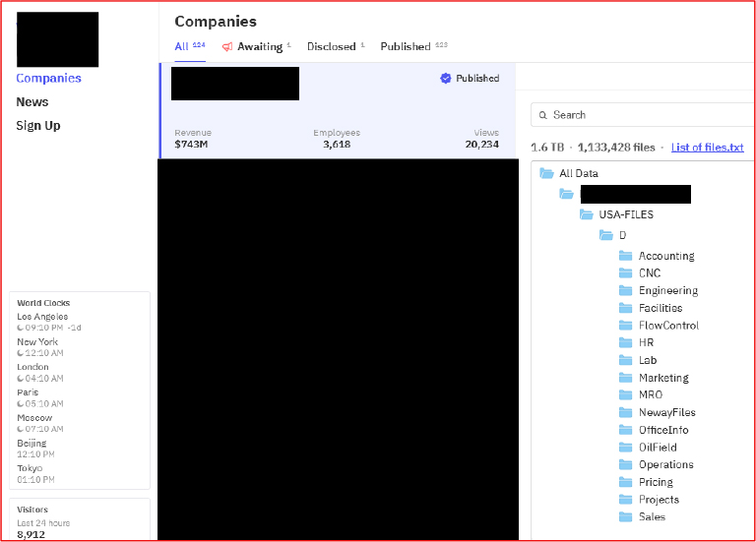Click the Marketing folder icon
Screen dimensions: 756x542
pyautogui.click(x=625, y=378)
